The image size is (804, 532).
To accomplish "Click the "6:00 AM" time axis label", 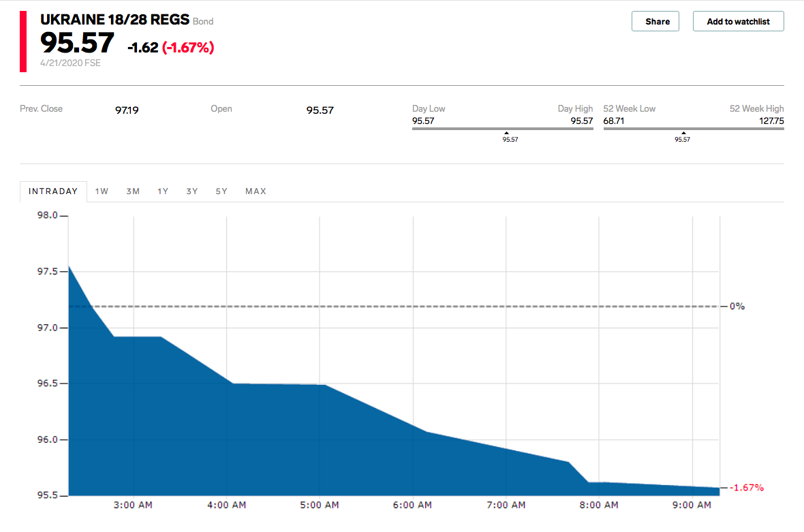I will coord(413,505).
